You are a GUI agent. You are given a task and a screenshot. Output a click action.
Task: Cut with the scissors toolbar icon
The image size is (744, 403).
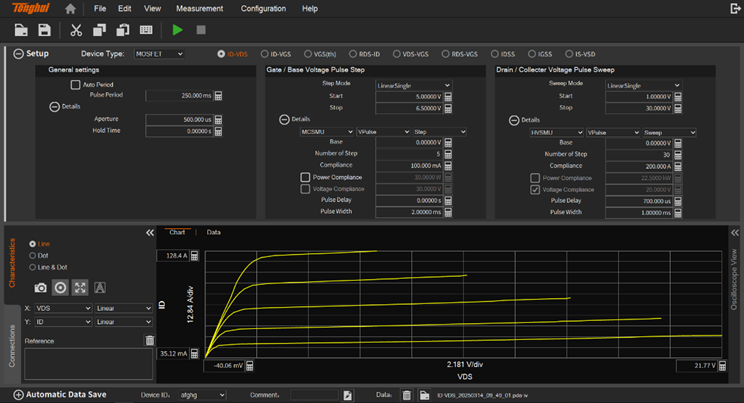76,30
